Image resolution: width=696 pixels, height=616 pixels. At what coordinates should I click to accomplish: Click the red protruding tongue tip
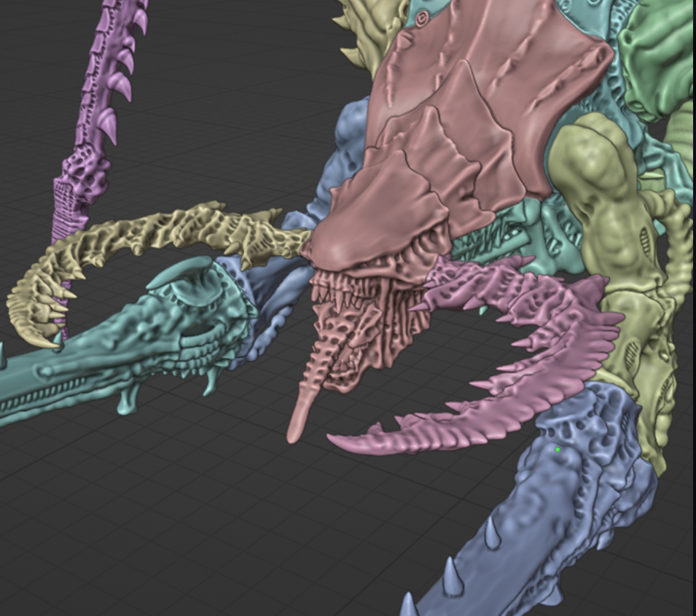pos(300,416)
